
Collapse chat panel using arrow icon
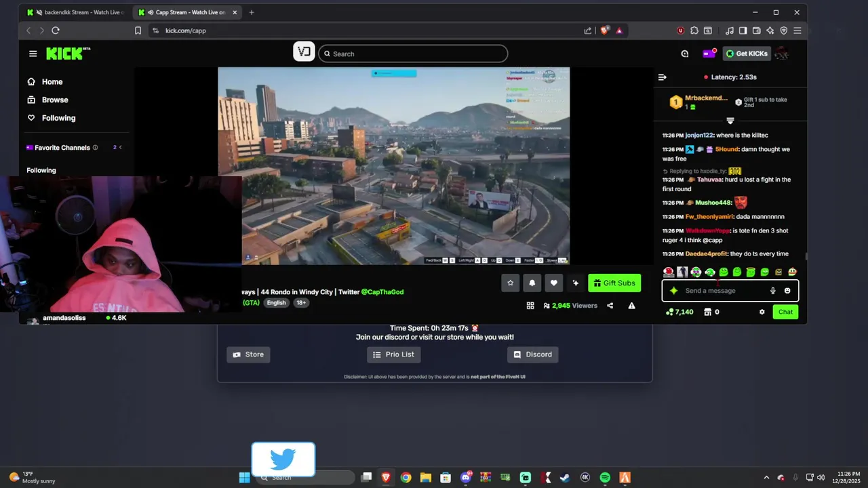coord(663,77)
